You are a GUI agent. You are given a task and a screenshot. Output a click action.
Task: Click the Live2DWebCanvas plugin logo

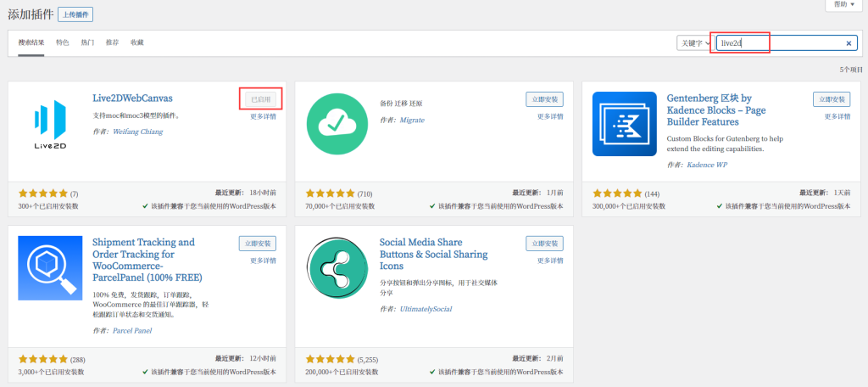tap(50, 124)
